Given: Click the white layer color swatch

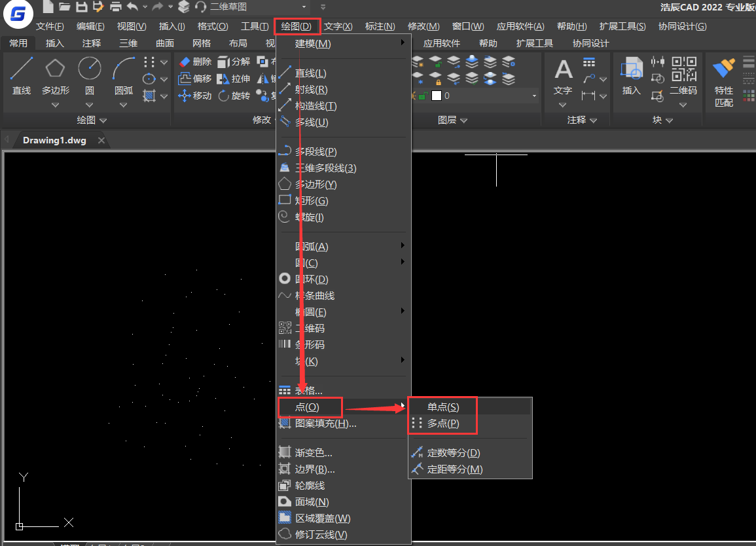Looking at the screenshot, I should [x=437, y=96].
